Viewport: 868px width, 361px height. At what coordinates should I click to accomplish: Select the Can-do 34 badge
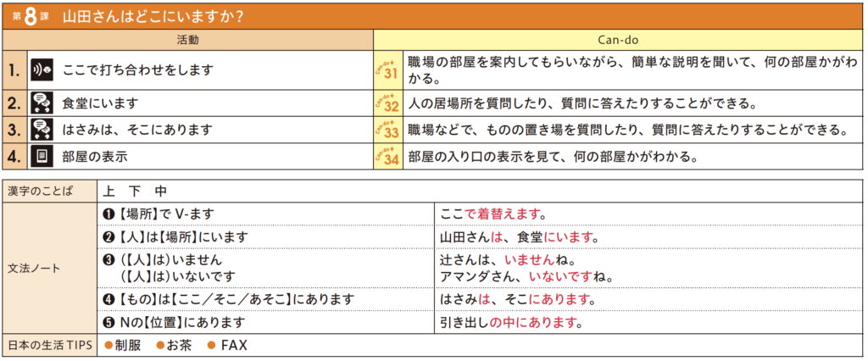click(x=388, y=156)
